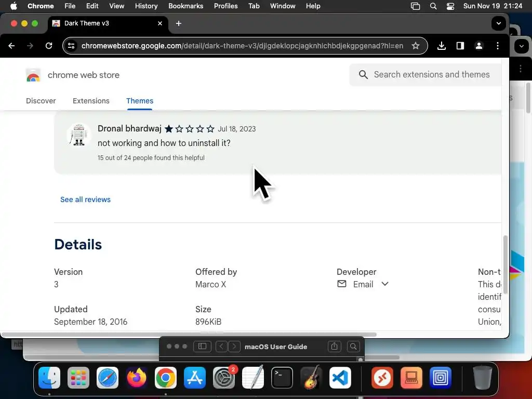Click the vertical scrollbar thumb of the page
The height and width of the screenshot is (399, 532).
[505, 264]
